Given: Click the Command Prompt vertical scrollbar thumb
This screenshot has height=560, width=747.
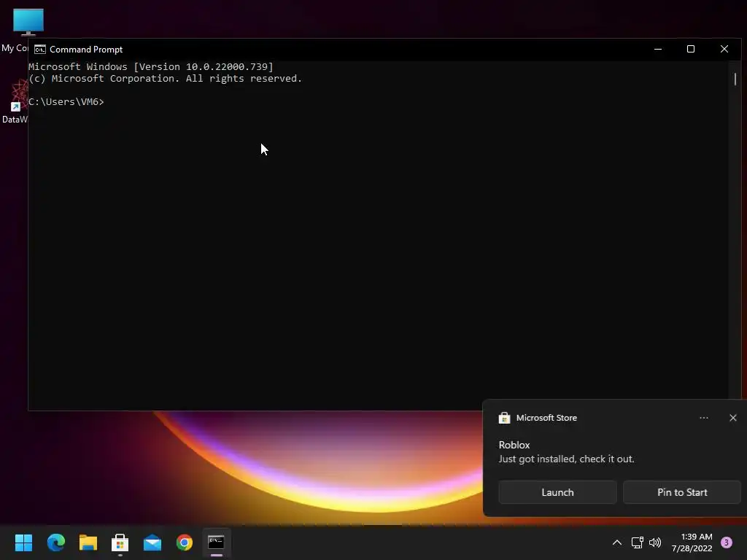Looking at the screenshot, I should pos(735,79).
